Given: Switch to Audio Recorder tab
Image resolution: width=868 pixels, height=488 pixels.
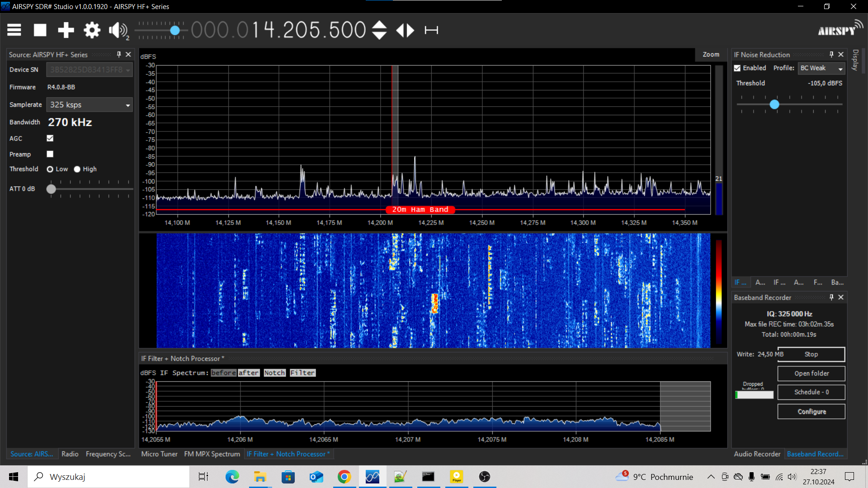Looking at the screenshot, I should pyautogui.click(x=757, y=454).
